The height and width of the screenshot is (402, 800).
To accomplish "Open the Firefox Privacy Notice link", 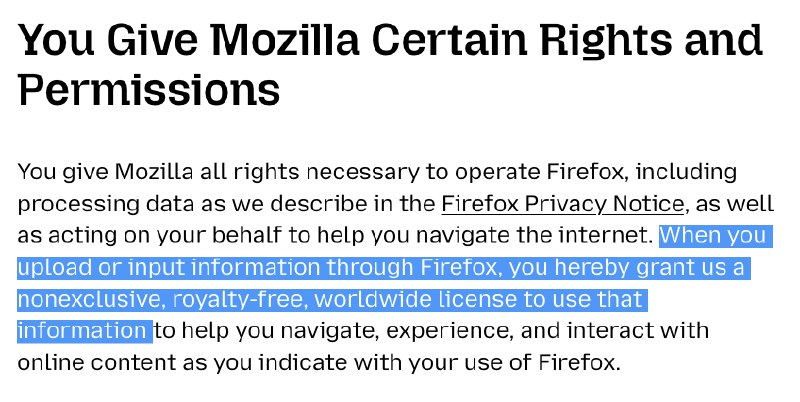I will click(562, 204).
